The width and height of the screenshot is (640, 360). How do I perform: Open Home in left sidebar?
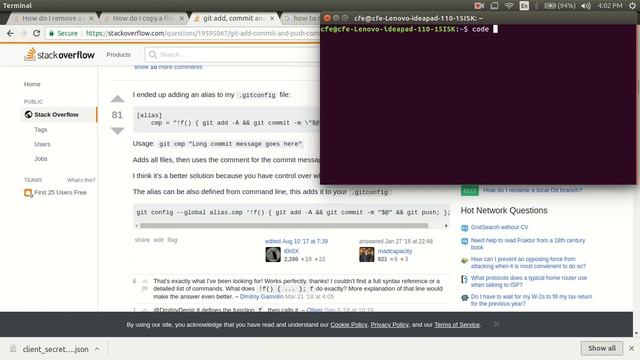[x=32, y=84]
